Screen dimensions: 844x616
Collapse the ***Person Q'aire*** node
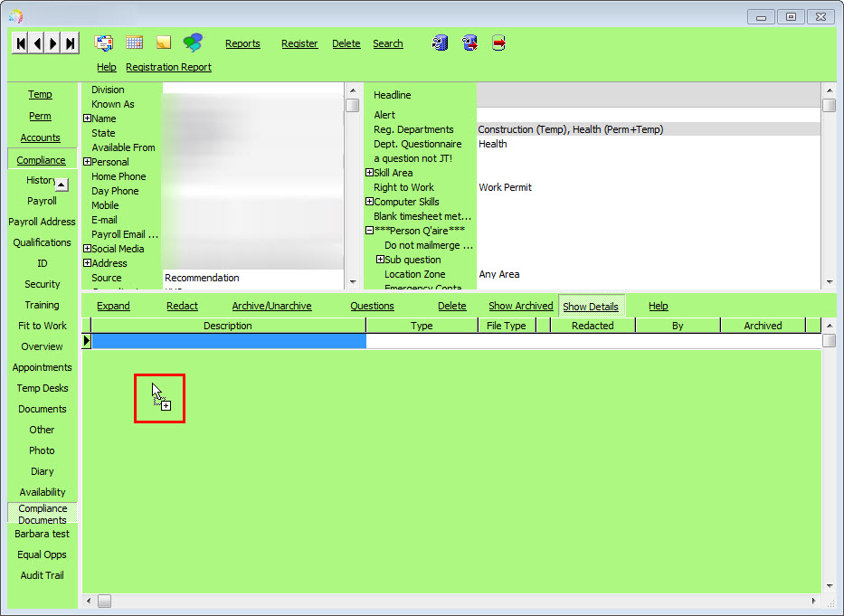point(369,231)
